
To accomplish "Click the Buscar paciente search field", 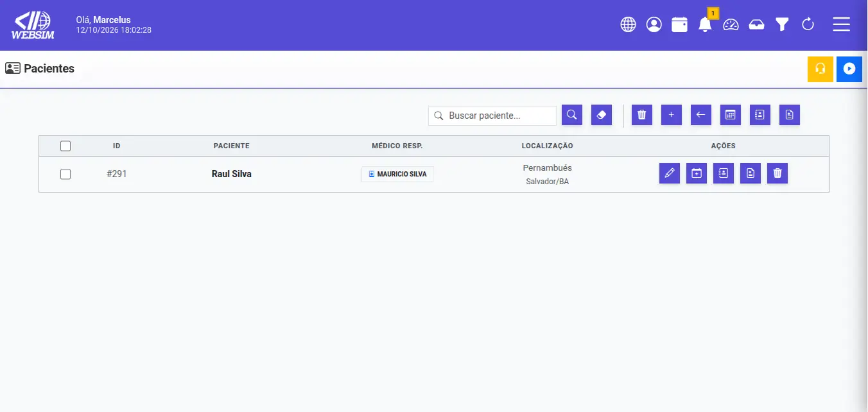I will tap(492, 116).
